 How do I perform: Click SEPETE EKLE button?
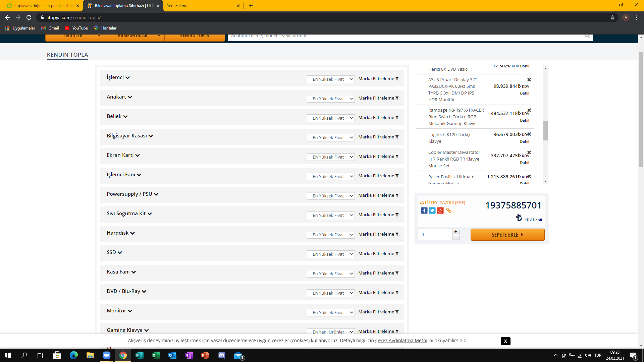(507, 235)
